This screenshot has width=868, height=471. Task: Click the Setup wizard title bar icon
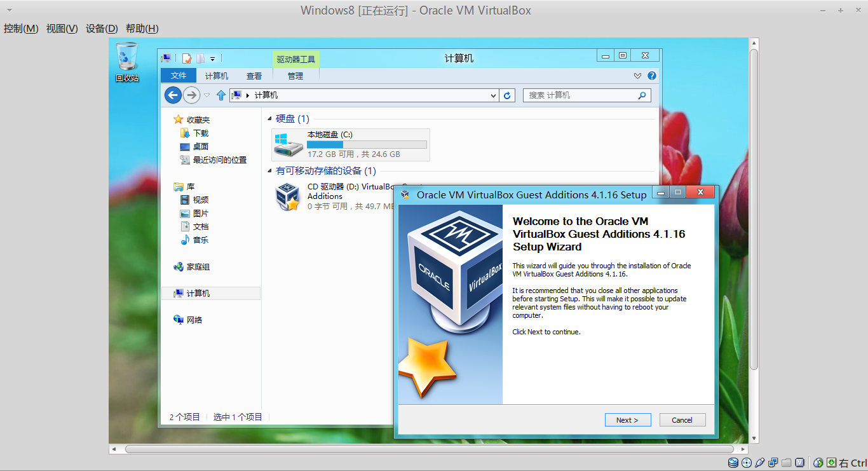tap(405, 195)
